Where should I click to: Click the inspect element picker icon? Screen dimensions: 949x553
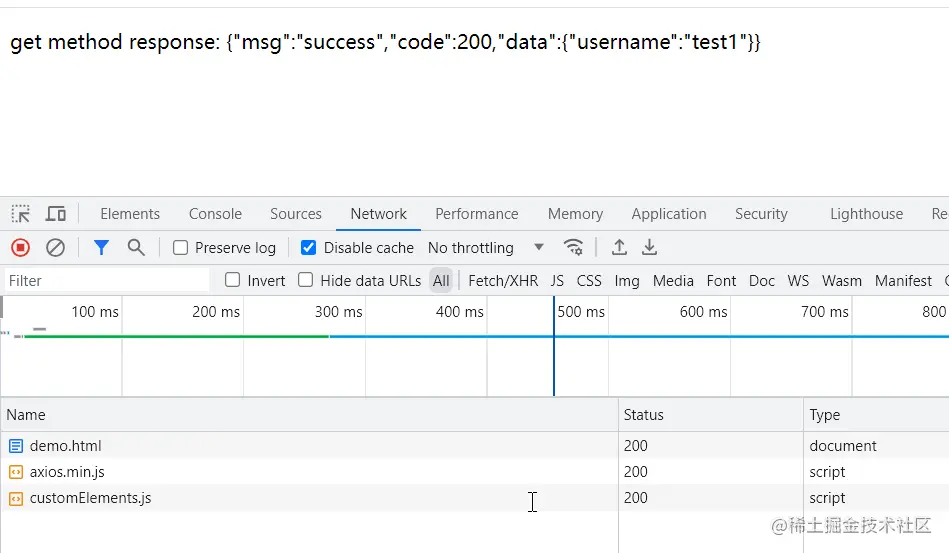21,214
